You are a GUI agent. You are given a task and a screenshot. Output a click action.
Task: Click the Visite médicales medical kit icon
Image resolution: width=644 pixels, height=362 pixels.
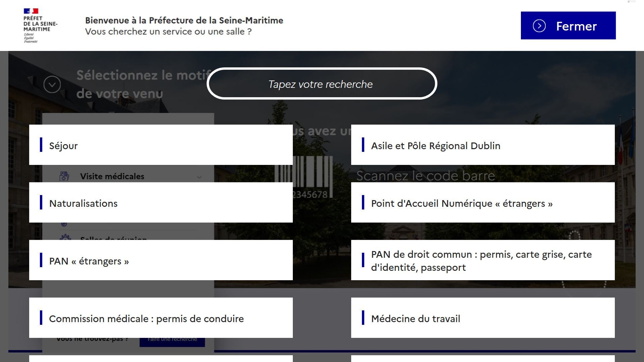(64, 176)
